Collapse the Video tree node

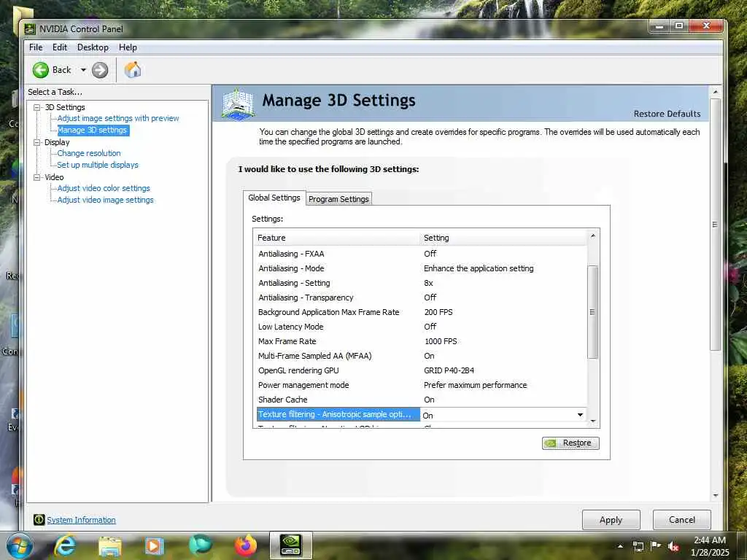36,177
